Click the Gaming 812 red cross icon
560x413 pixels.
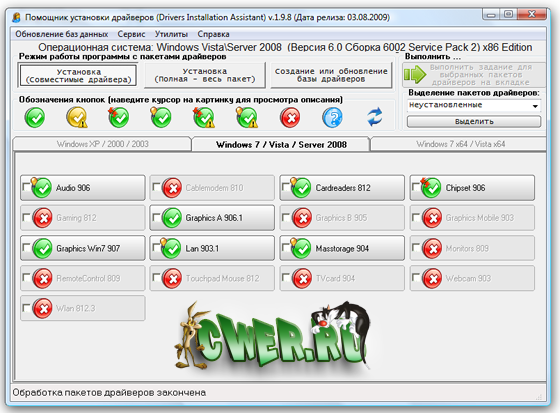(42, 218)
